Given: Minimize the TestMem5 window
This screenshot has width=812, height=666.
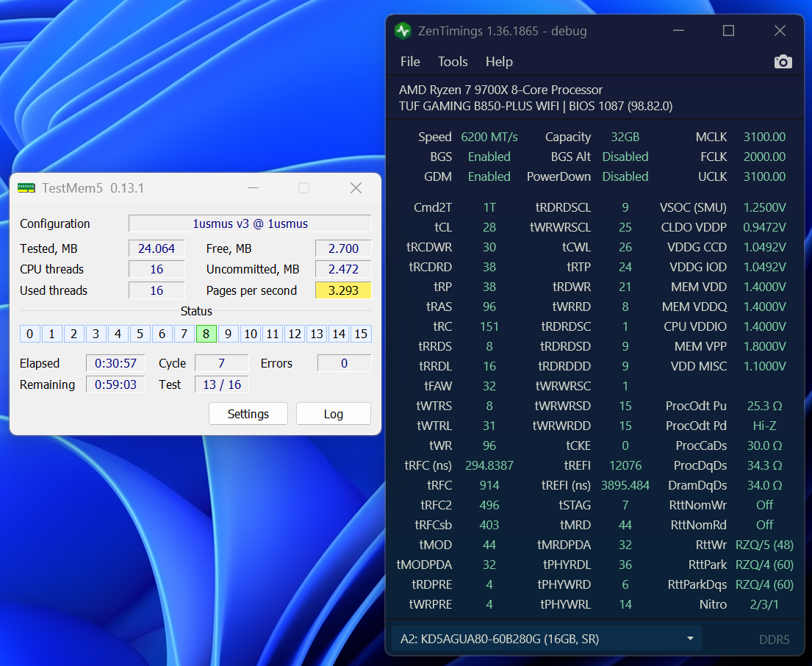Looking at the screenshot, I should pyautogui.click(x=254, y=188).
